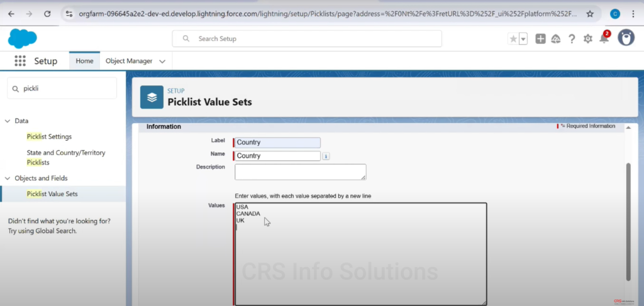Click the scroll-up arrow of inner scrollbar

628,128
